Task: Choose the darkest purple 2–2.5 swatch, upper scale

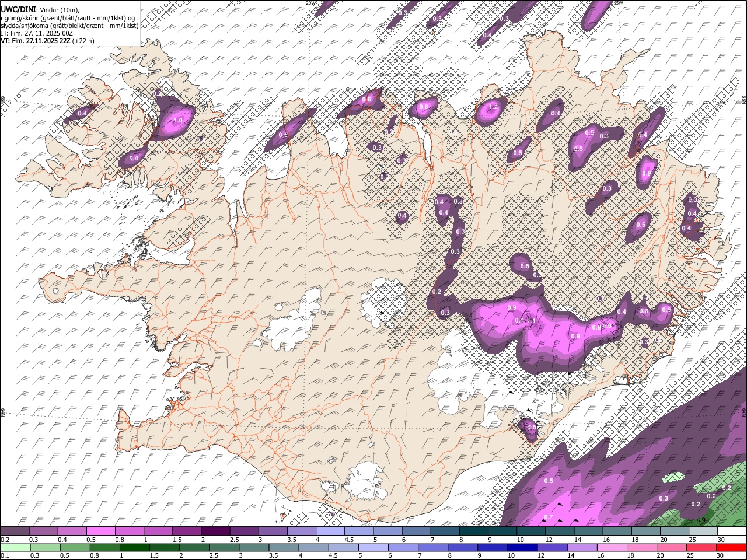Action: [215, 531]
